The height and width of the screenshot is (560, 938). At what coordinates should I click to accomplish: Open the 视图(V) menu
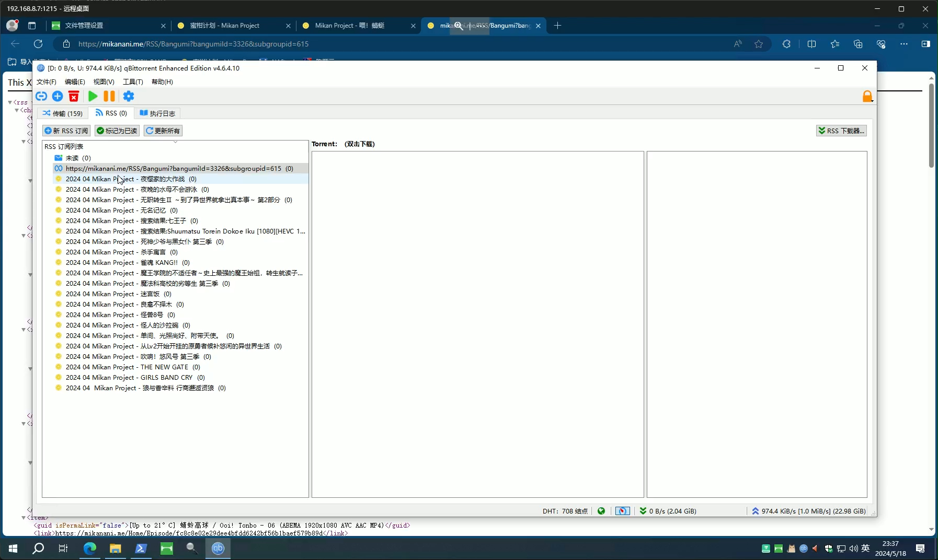pyautogui.click(x=104, y=81)
